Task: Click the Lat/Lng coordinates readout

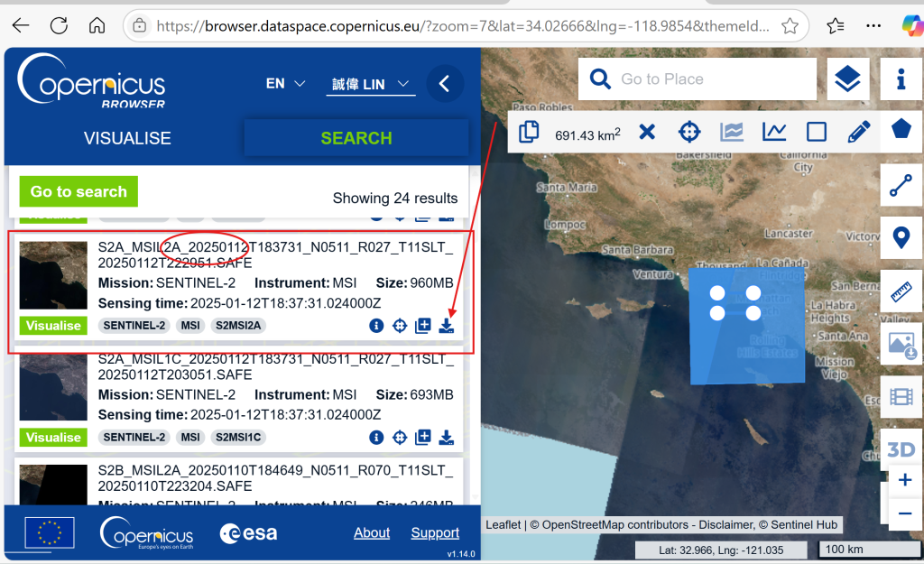Action: coord(721,550)
